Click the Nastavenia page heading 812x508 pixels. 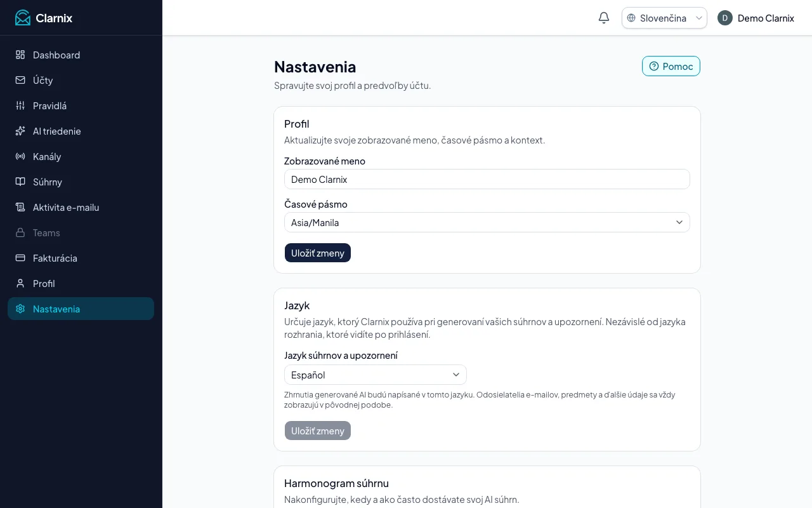(x=315, y=67)
